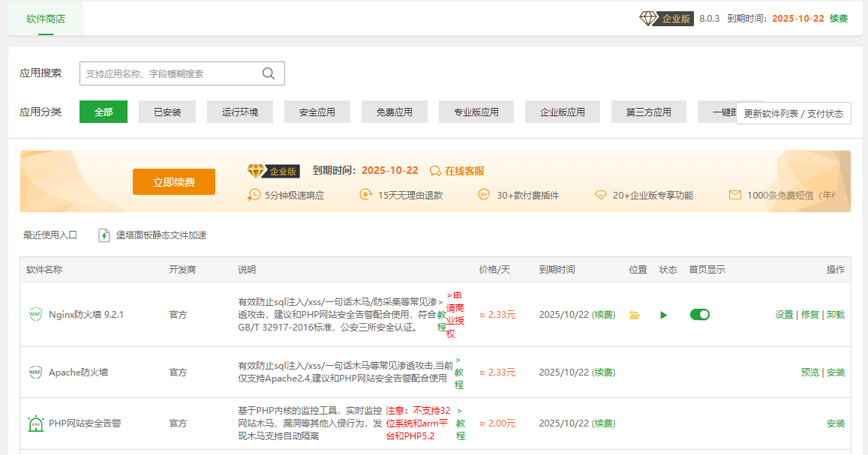Screen dimensions: 868x455
Task: Open 设置 for Nginx防火墙
Action: pos(784,315)
